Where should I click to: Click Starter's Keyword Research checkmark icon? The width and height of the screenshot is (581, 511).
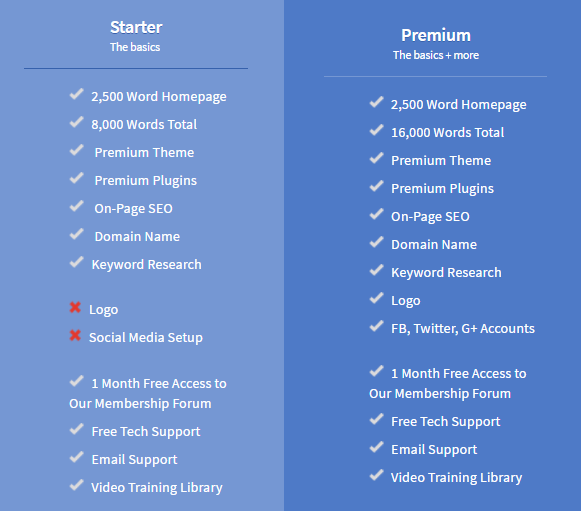[x=77, y=262]
